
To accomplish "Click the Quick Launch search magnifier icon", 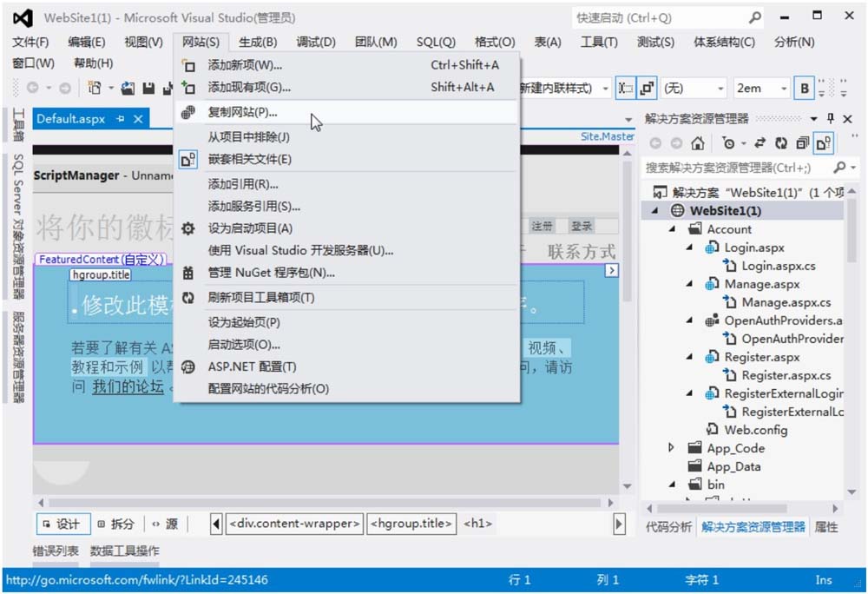I will tap(754, 17).
